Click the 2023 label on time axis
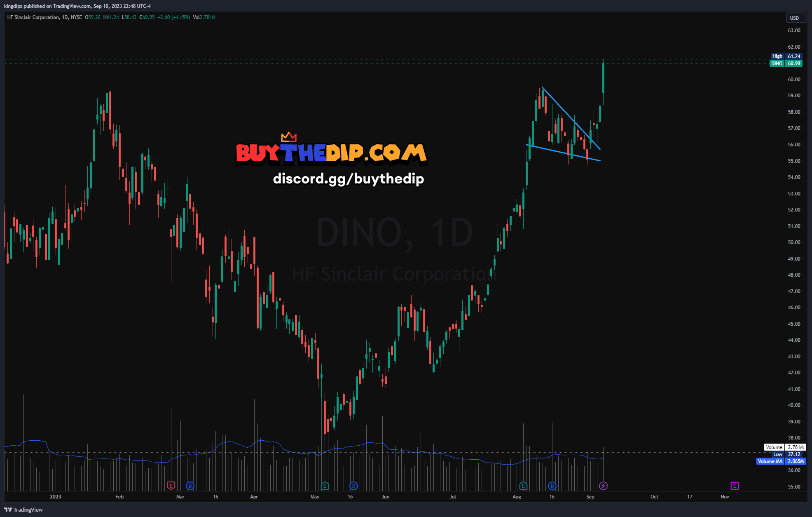Viewport: 812px width, 517px height. (x=56, y=496)
